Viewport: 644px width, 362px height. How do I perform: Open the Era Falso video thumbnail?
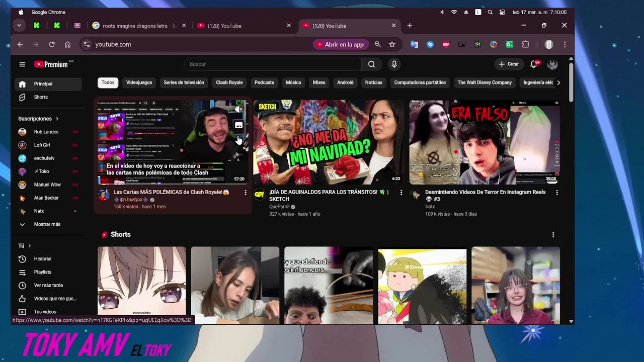(485, 142)
